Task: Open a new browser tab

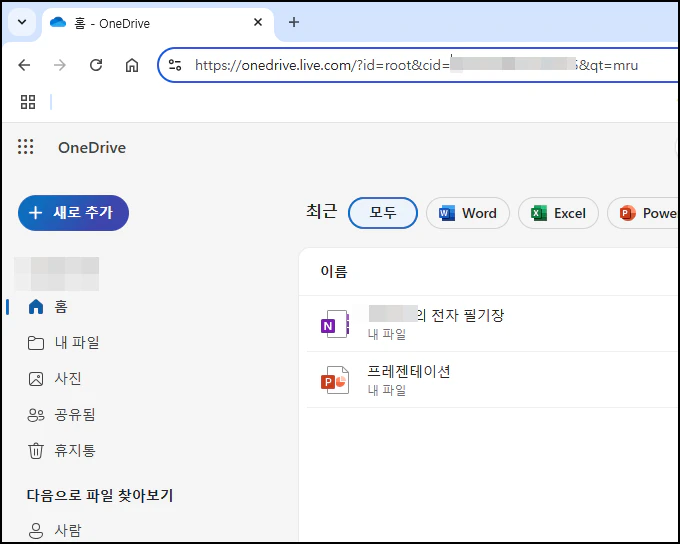Action: [294, 22]
